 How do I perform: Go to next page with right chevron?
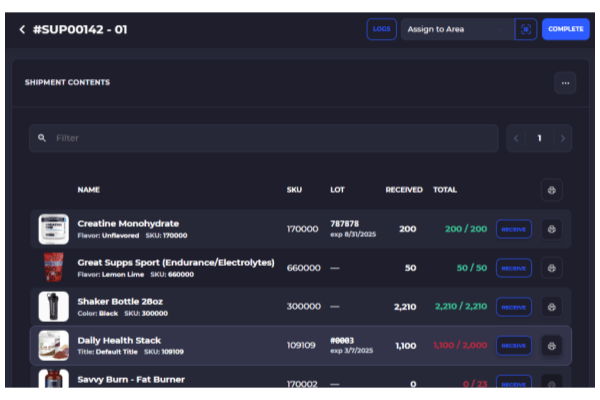click(562, 138)
